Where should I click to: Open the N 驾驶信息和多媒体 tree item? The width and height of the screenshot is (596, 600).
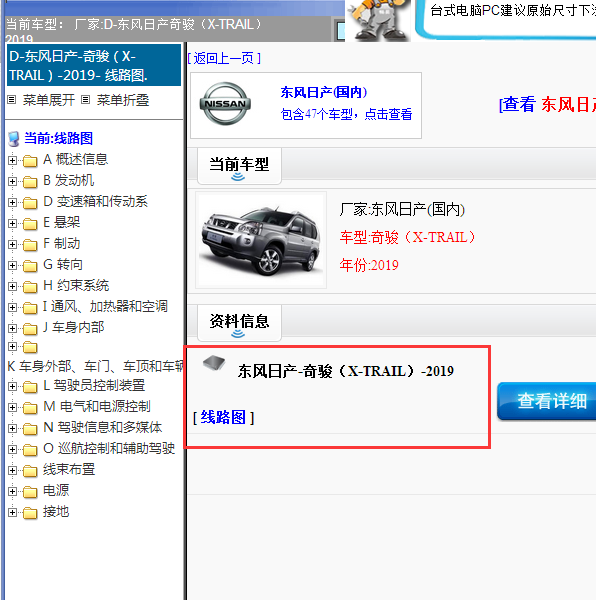coord(103,427)
